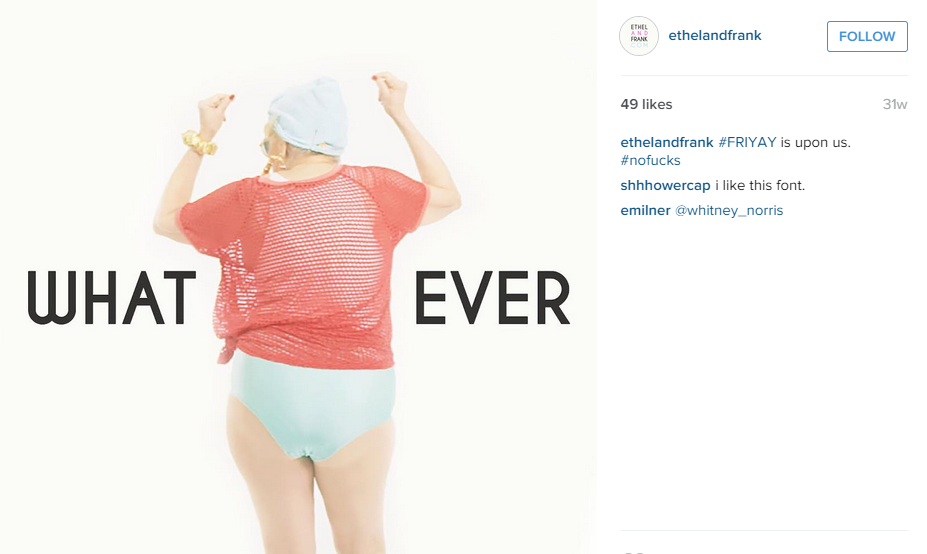Open emilner commenter profile
The width and height of the screenshot is (927, 554).
645,210
